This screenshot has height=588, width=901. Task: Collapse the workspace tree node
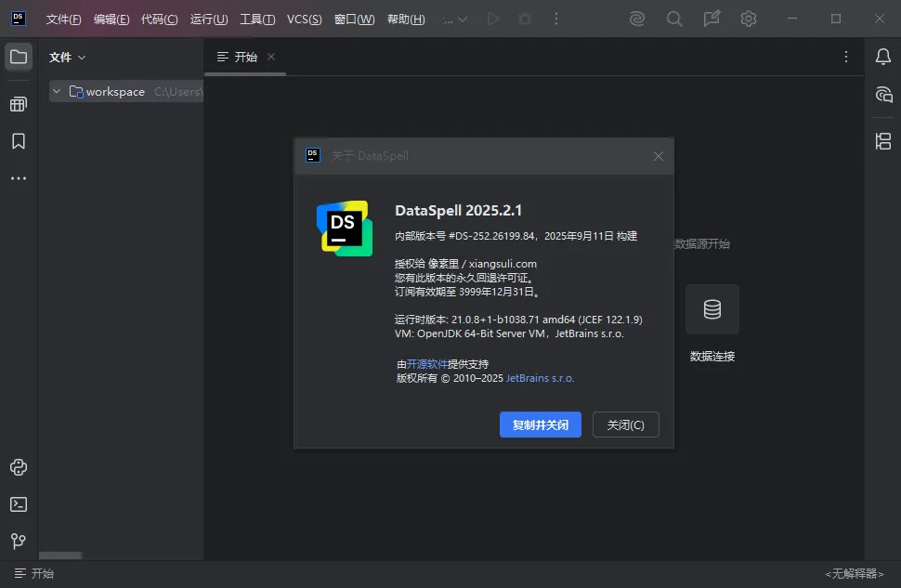point(58,92)
